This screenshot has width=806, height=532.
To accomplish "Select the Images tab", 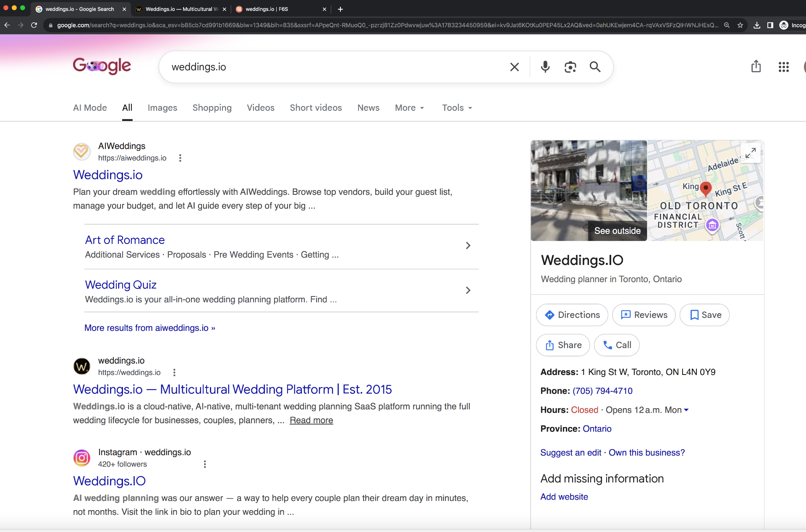I will [x=162, y=108].
